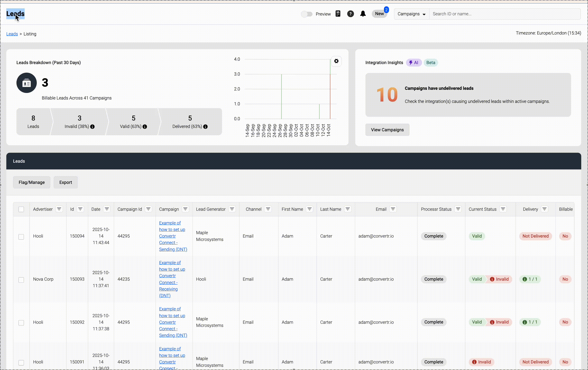Filter the Lead Generator column
The height and width of the screenshot is (370, 588).
(232, 209)
